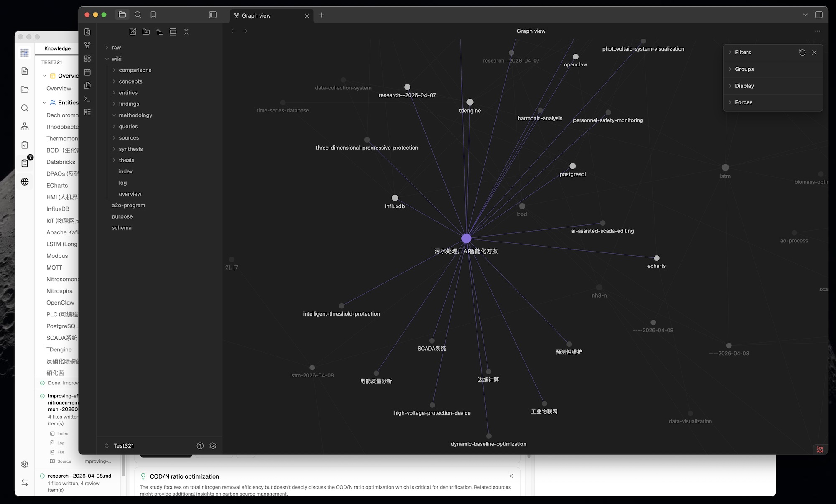Expand the Forces graph settings
The height and width of the screenshot is (504, 836).
tap(743, 102)
